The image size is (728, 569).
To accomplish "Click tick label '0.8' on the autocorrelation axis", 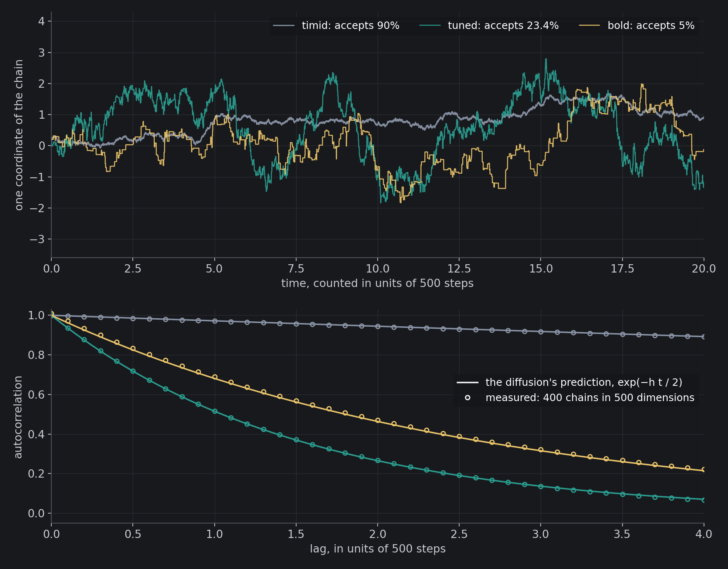I will [x=36, y=355].
